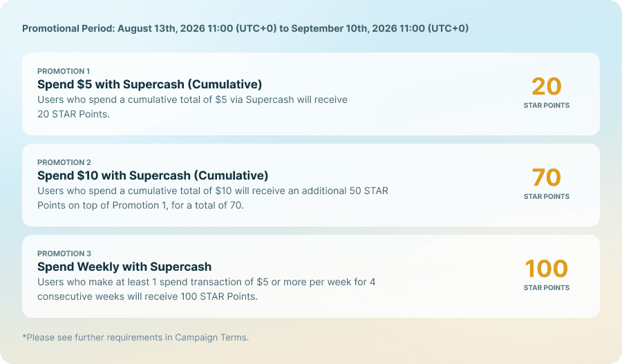Select the PROMOTION 3 label
Screen dimensions: 622x364
[64, 253]
